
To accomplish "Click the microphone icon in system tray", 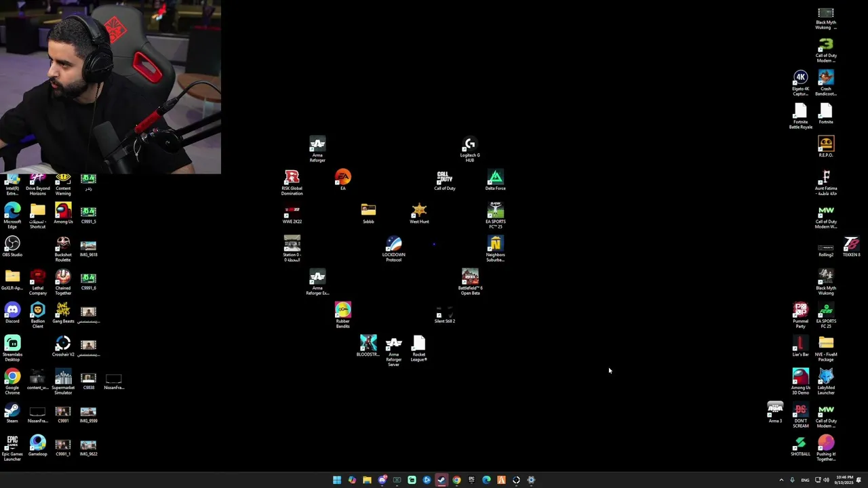I will (x=792, y=480).
